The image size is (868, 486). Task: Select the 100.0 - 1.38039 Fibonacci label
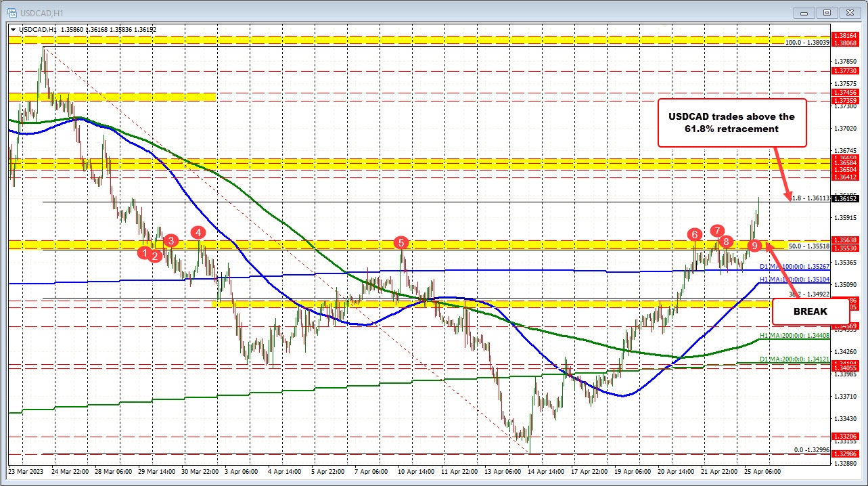click(807, 42)
